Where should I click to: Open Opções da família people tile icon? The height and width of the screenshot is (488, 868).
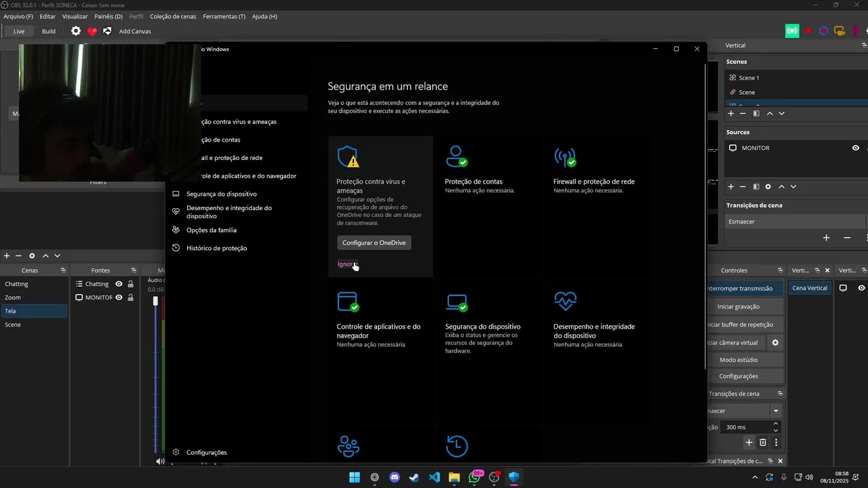[349, 445]
